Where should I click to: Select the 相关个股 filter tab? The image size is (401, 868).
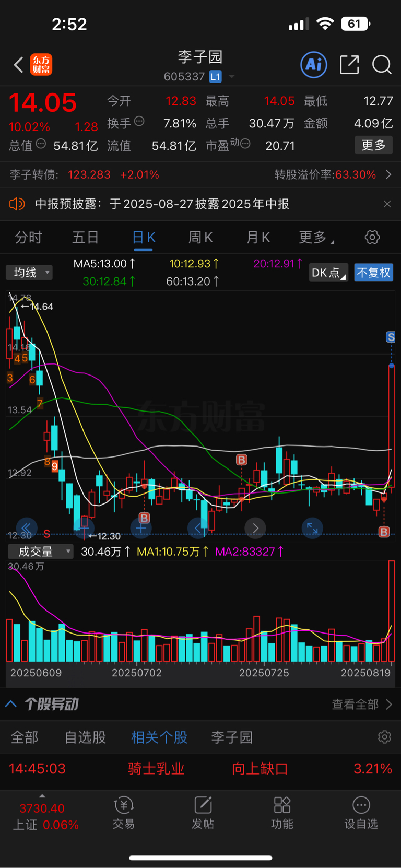(159, 737)
